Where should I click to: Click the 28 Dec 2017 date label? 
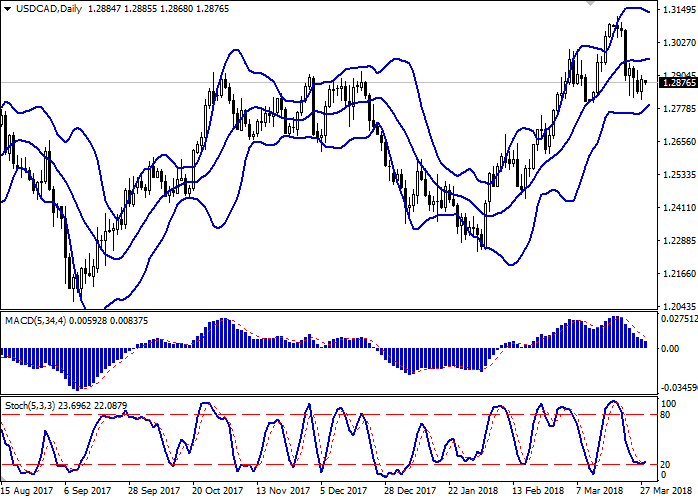(x=410, y=491)
